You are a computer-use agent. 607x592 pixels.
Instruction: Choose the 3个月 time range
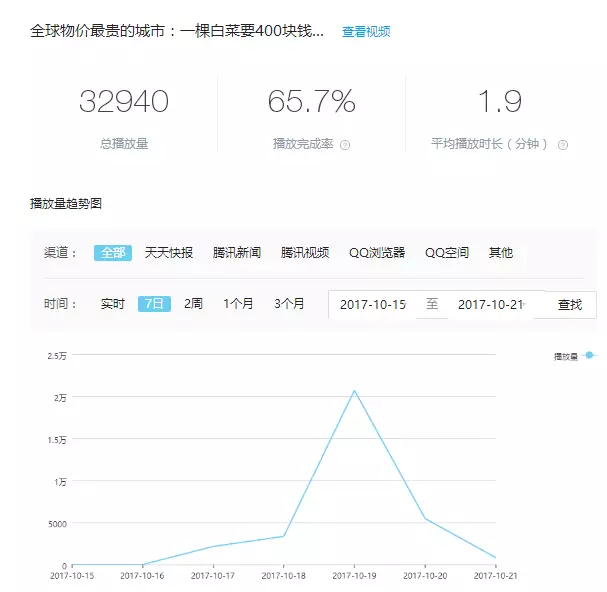click(x=289, y=304)
